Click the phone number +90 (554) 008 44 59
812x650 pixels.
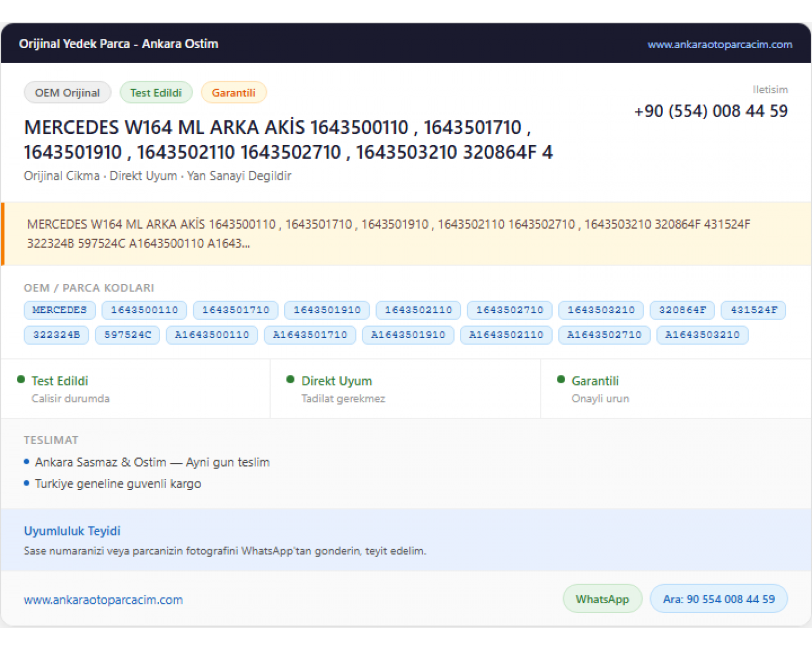pos(711,111)
